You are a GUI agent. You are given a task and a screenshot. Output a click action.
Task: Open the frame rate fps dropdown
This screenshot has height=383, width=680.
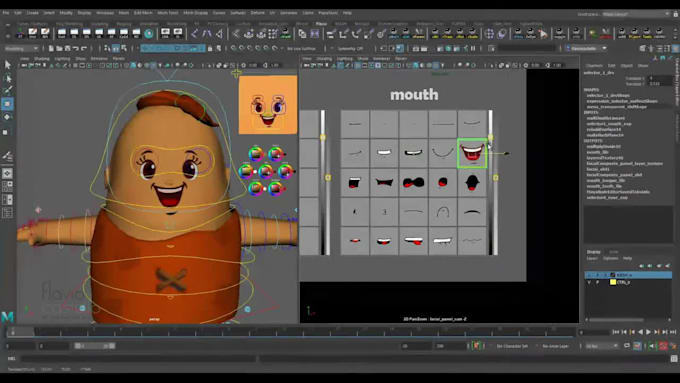[x=602, y=346]
